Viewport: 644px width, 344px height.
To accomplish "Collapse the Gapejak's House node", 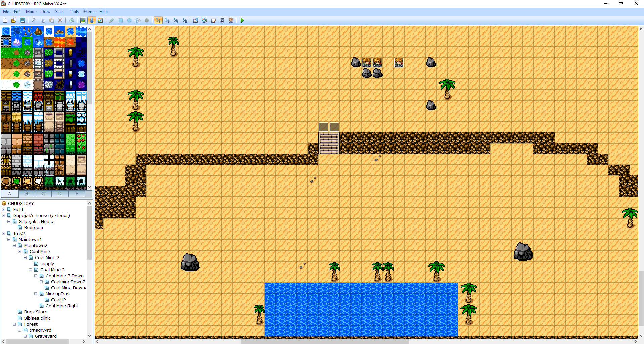I will tap(9, 222).
